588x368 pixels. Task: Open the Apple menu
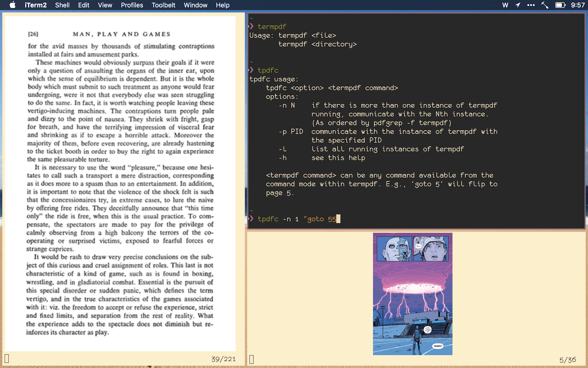click(x=13, y=5)
